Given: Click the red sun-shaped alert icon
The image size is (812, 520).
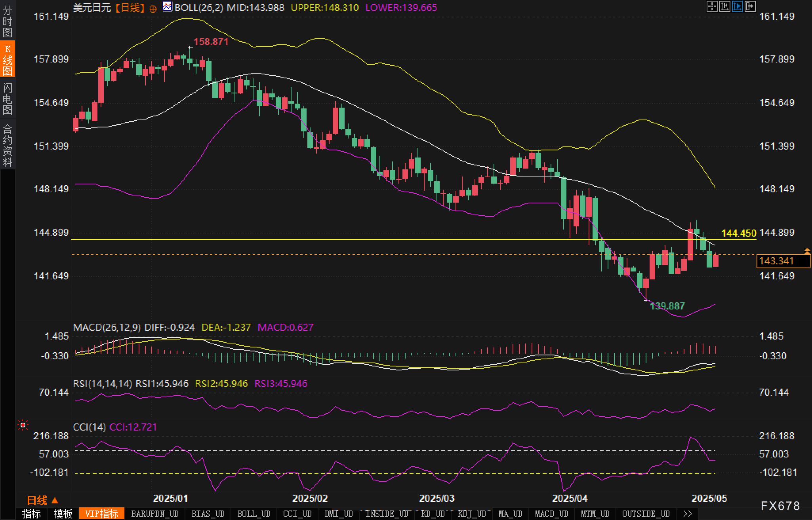Looking at the screenshot, I should point(23,425).
